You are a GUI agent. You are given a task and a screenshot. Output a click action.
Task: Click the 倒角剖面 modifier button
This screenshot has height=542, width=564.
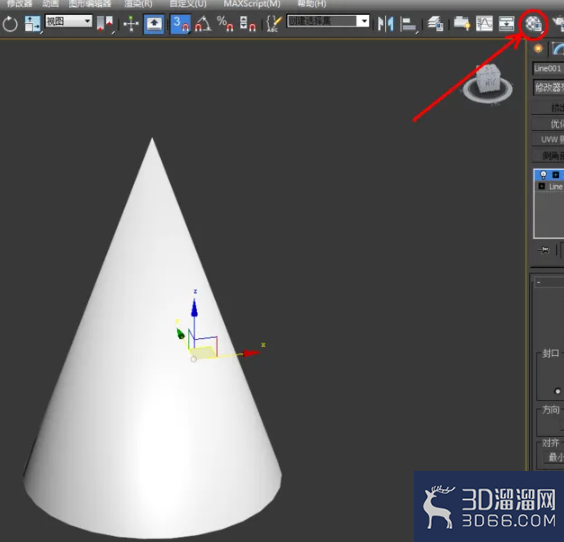548,155
